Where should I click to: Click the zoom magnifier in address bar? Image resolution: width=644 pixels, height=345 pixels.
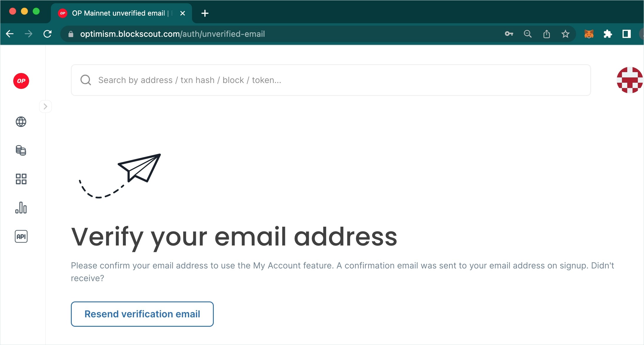click(528, 34)
